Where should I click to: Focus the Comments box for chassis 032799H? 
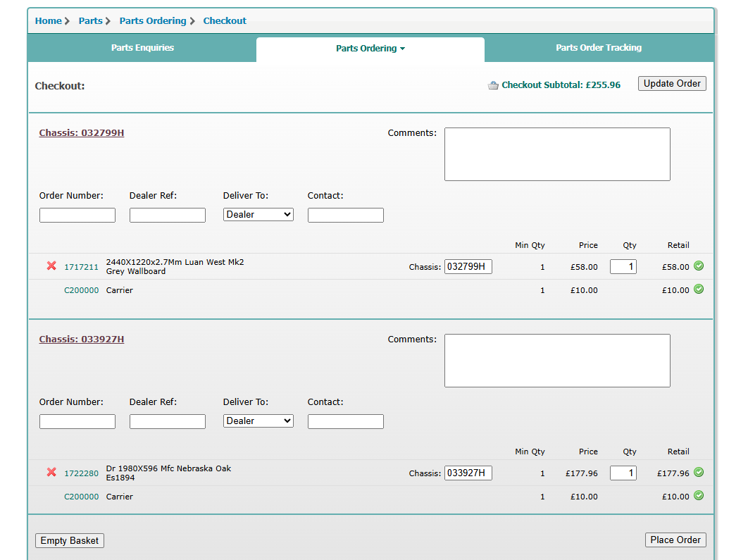pos(557,154)
